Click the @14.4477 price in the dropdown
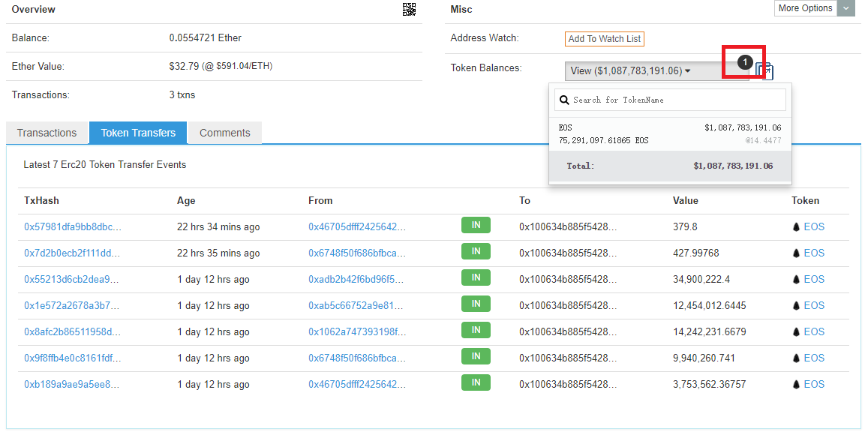Screen dimensions: 868x441 (x=763, y=140)
